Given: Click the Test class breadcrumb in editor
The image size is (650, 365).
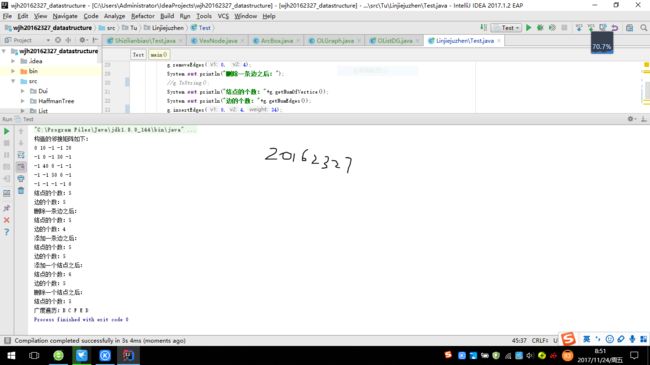Looking at the screenshot, I should pyautogui.click(x=138, y=55).
